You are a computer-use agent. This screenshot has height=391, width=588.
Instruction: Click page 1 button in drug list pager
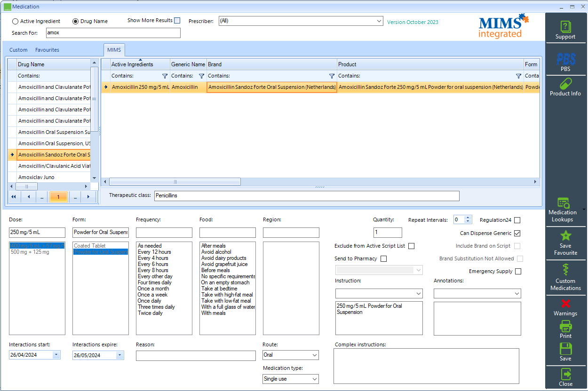point(58,197)
